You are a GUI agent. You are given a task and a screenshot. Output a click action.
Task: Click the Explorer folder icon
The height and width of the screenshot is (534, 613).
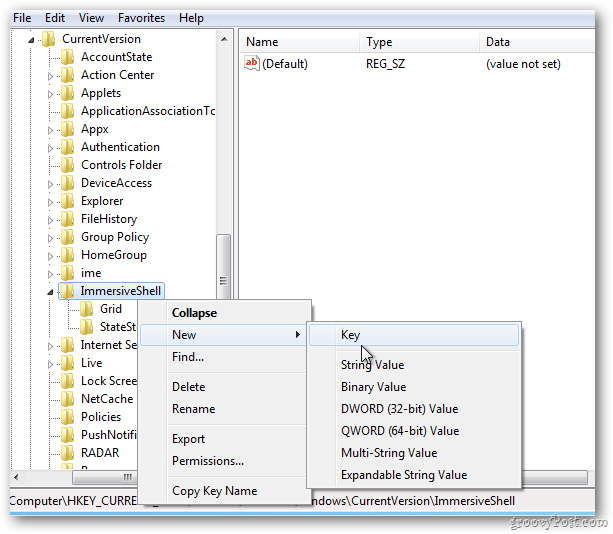click(x=68, y=201)
